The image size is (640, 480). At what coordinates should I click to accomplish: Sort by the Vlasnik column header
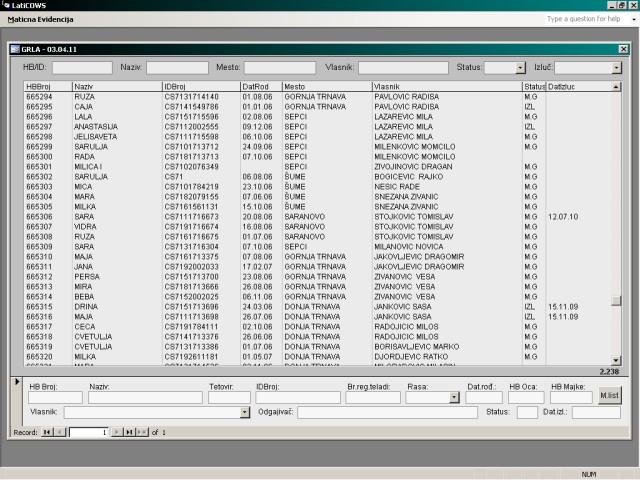[445, 87]
